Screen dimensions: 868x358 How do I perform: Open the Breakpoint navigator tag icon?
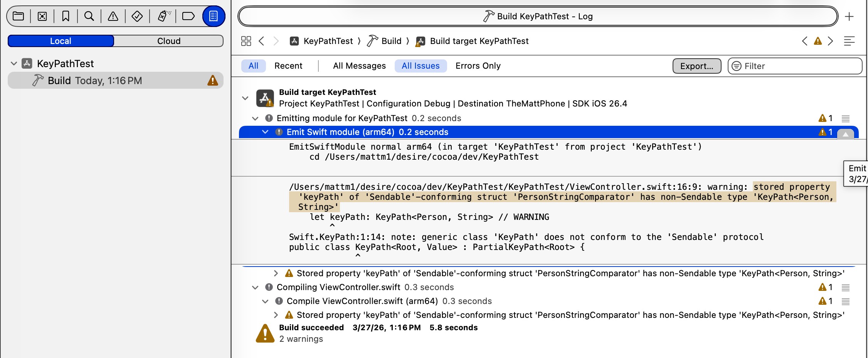[x=188, y=16]
